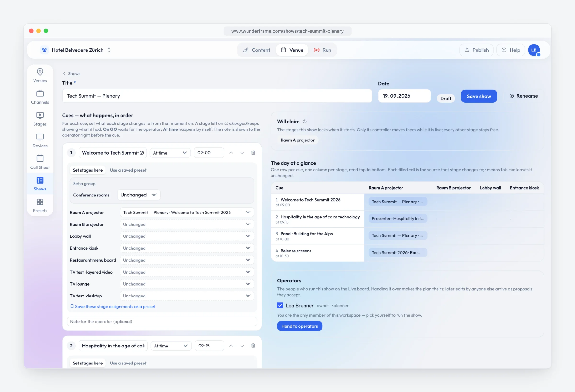Open Channels in the sidebar
Image resolution: width=575 pixels, height=392 pixels.
40,97
